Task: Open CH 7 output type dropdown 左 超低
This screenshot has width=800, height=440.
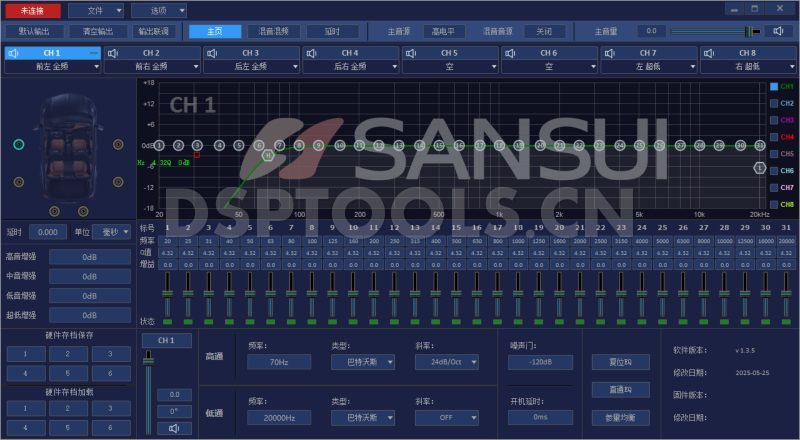Action: click(648, 66)
